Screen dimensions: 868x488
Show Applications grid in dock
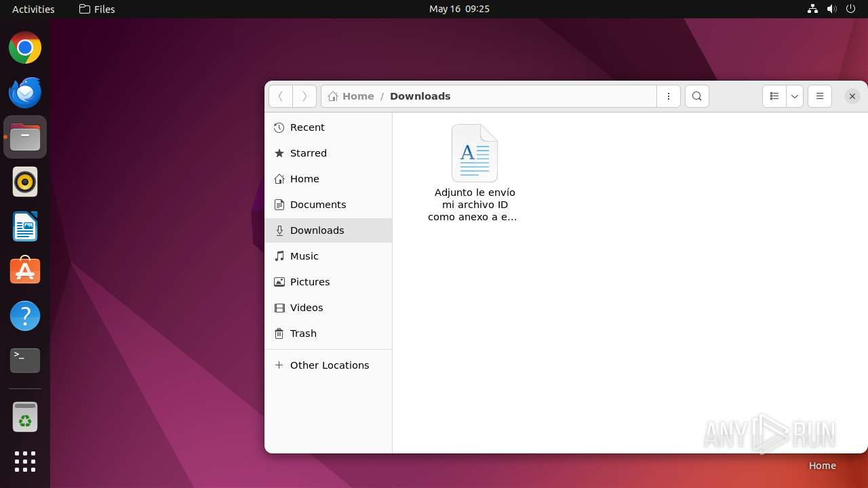click(x=25, y=462)
